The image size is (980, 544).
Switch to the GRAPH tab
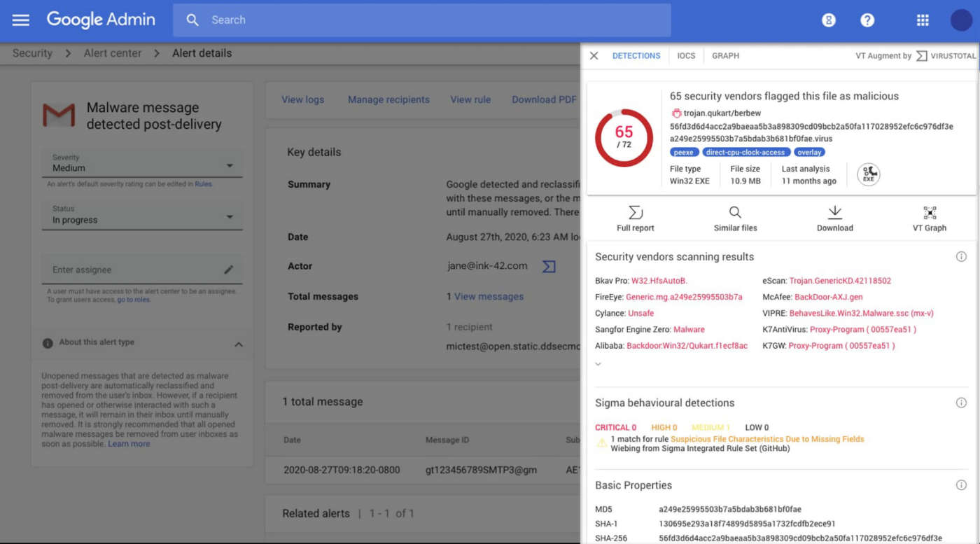[725, 56]
